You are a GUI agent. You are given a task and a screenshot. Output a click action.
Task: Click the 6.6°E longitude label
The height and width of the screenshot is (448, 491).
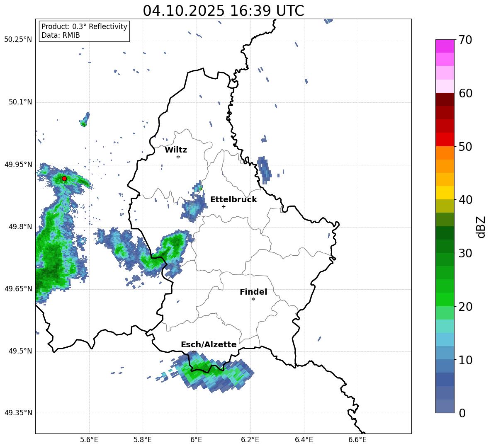click(357, 440)
